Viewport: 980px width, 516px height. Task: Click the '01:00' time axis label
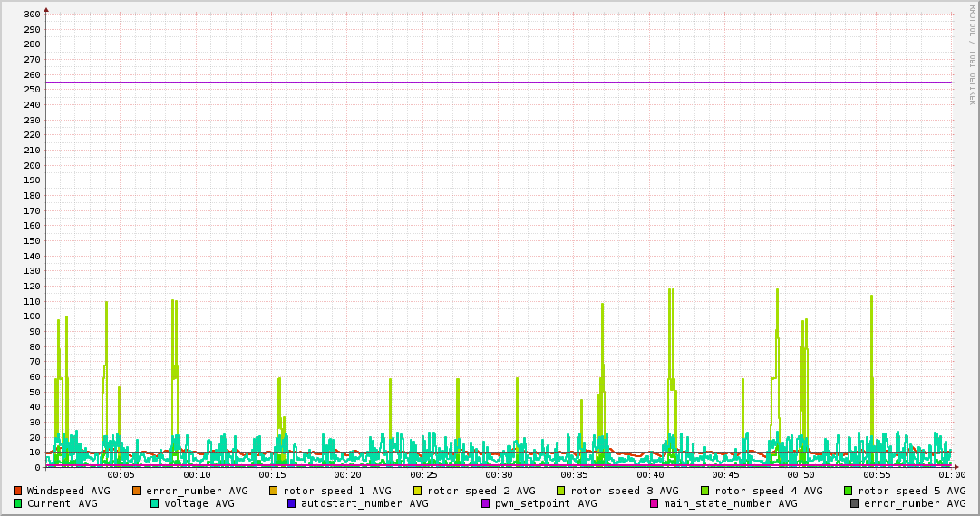(x=952, y=475)
